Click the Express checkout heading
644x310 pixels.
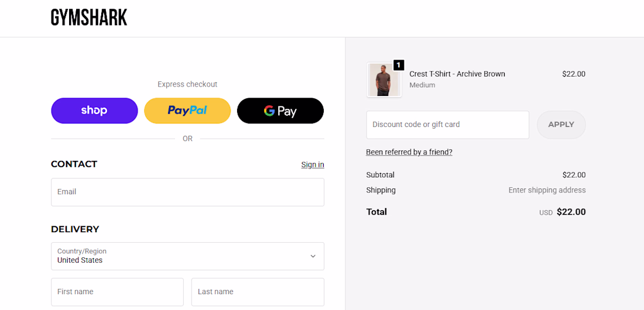pyautogui.click(x=187, y=84)
